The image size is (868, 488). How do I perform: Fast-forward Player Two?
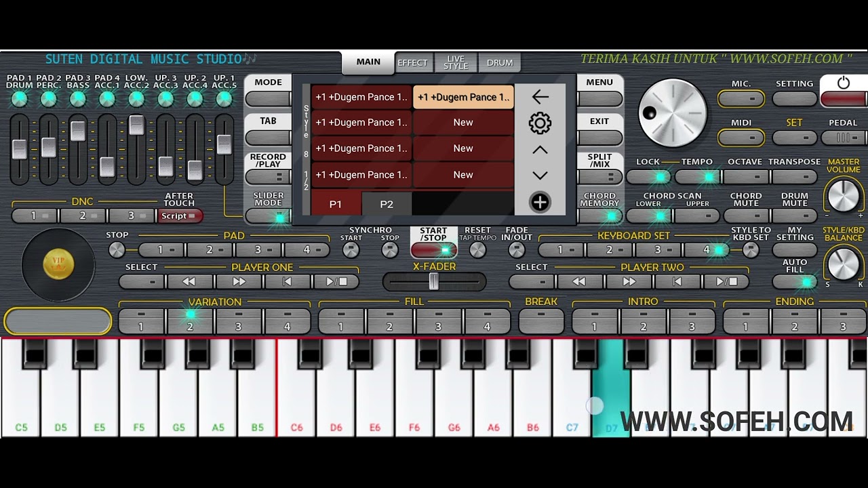point(629,281)
